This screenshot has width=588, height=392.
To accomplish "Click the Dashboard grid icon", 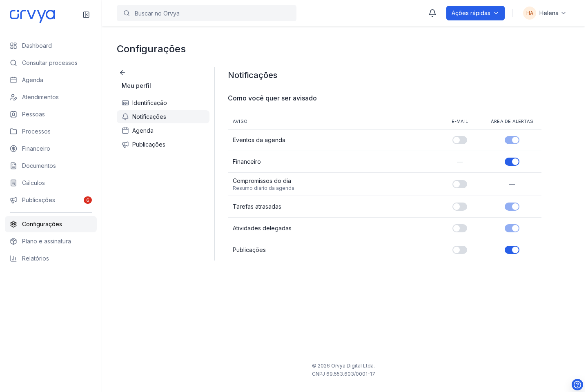I will pyautogui.click(x=13, y=46).
